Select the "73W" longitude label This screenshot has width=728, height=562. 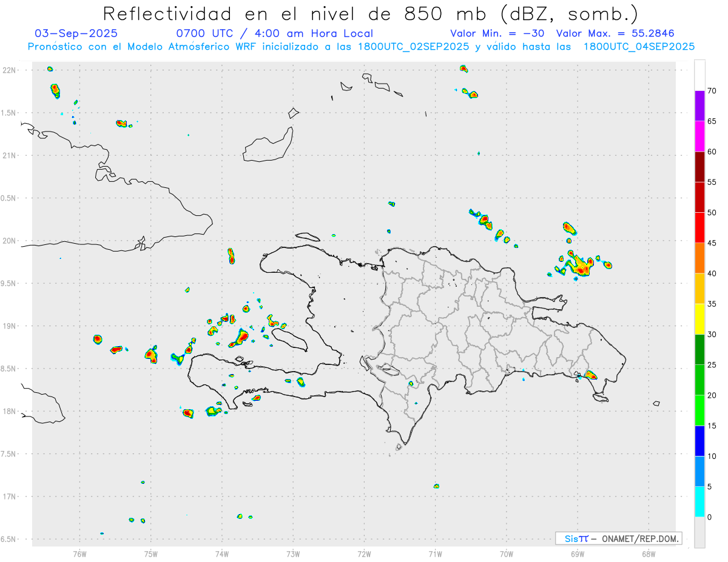coord(293,553)
